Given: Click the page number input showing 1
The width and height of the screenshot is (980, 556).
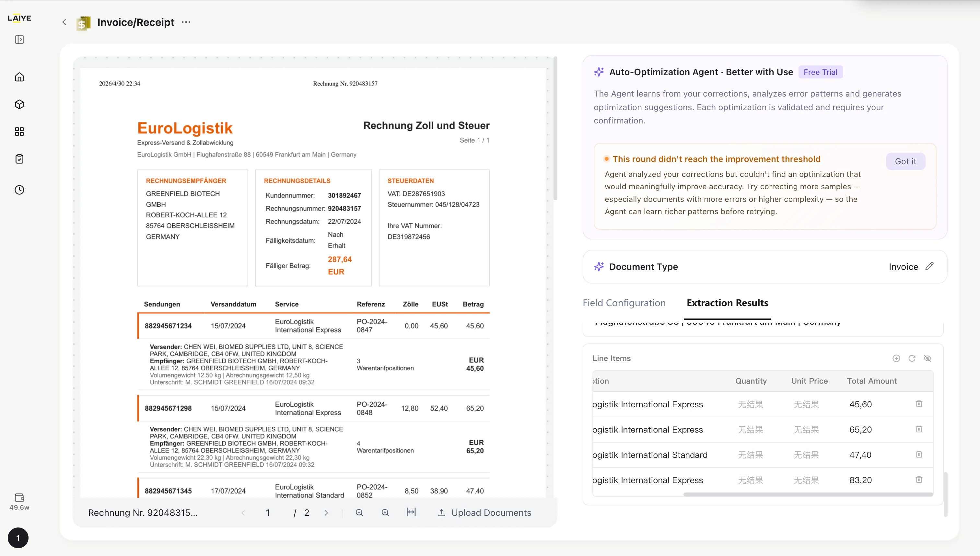Looking at the screenshot, I should click(268, 513).
